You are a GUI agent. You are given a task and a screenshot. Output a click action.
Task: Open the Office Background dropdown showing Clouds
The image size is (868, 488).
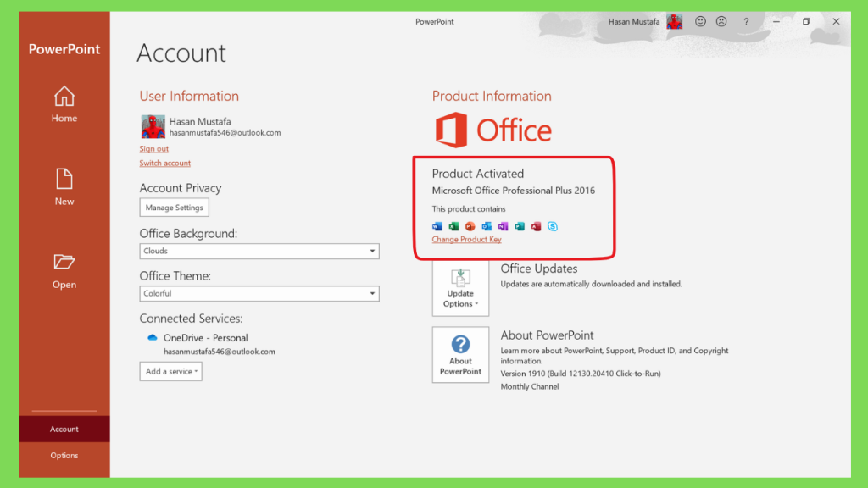[259, 251]
